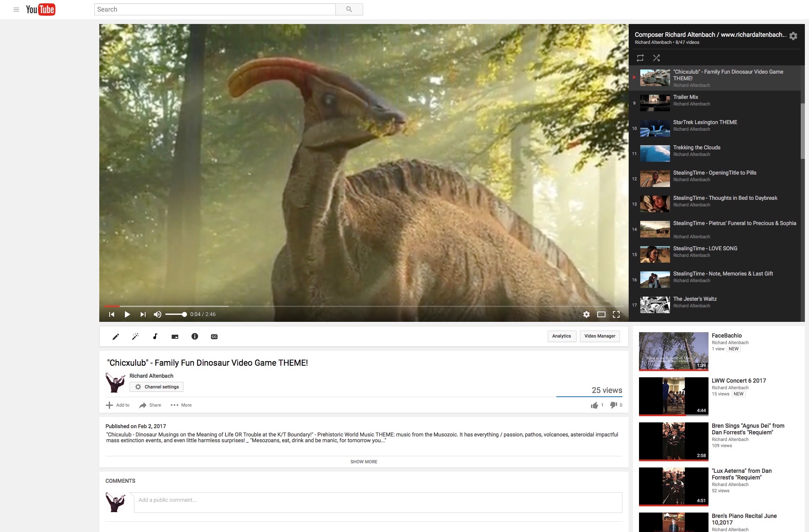Open the pencil Info & Settings editor
The image size is (809, 532).
[x=116, y=337]
